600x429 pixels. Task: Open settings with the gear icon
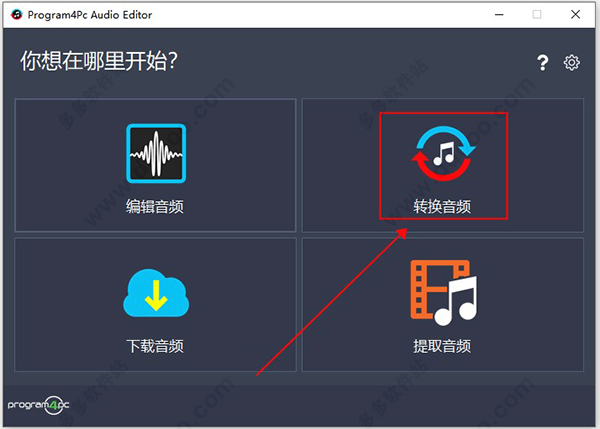(x=572, y=62)
